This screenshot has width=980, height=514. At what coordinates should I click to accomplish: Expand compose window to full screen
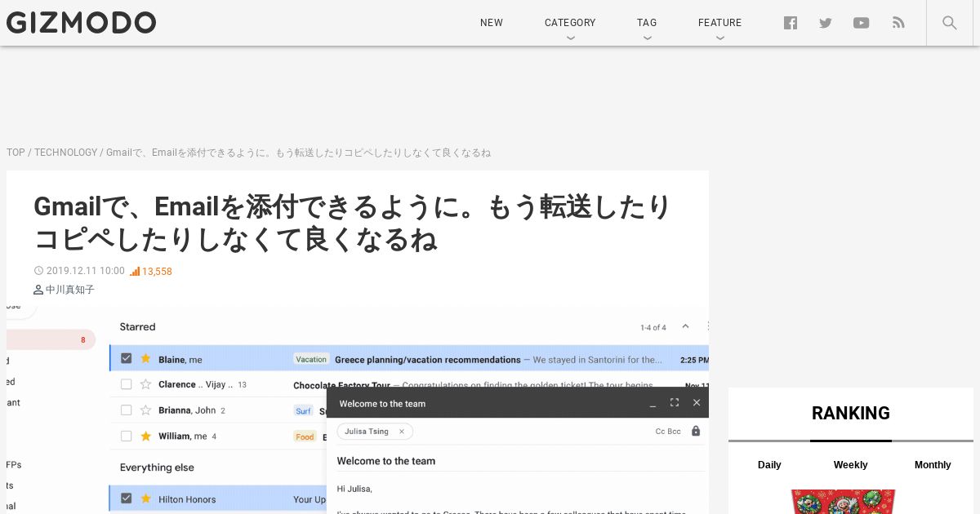(675, 402)
